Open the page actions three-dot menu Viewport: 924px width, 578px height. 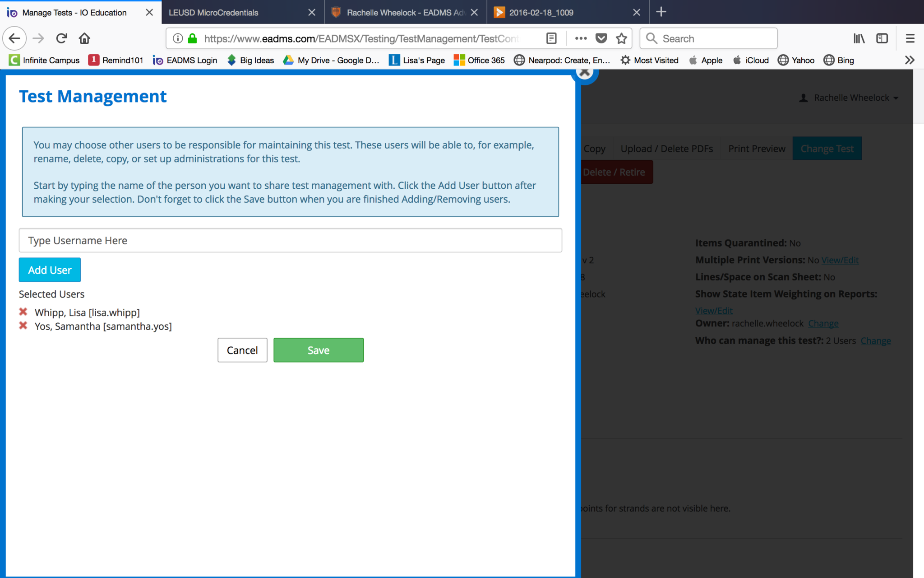point(581,38)
